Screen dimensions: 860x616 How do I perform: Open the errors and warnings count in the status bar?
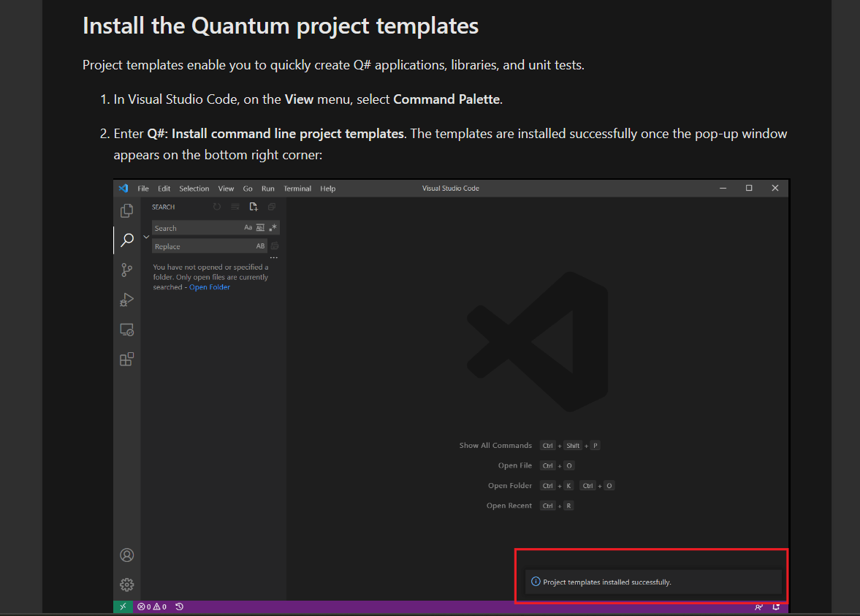(152, 607)
